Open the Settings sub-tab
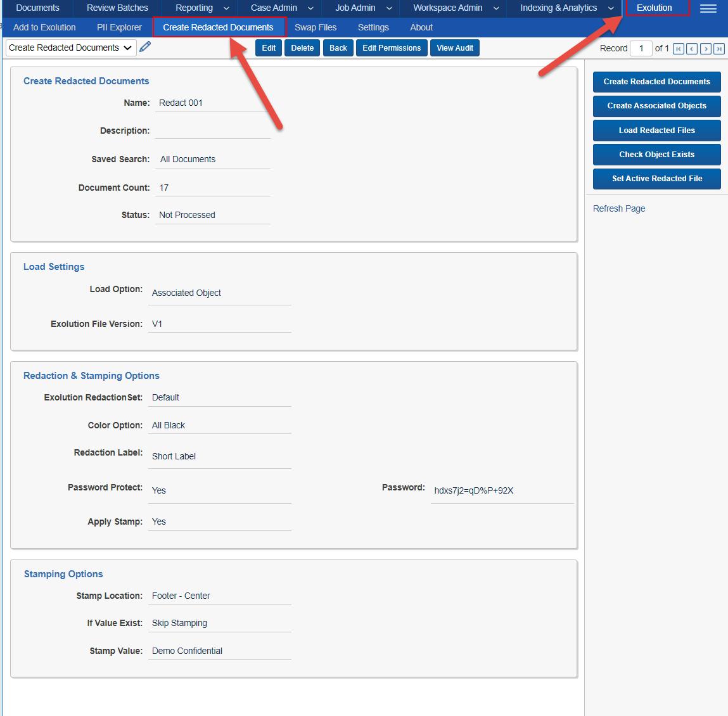This screenshot has width=728, height=716. click(373, 27)
